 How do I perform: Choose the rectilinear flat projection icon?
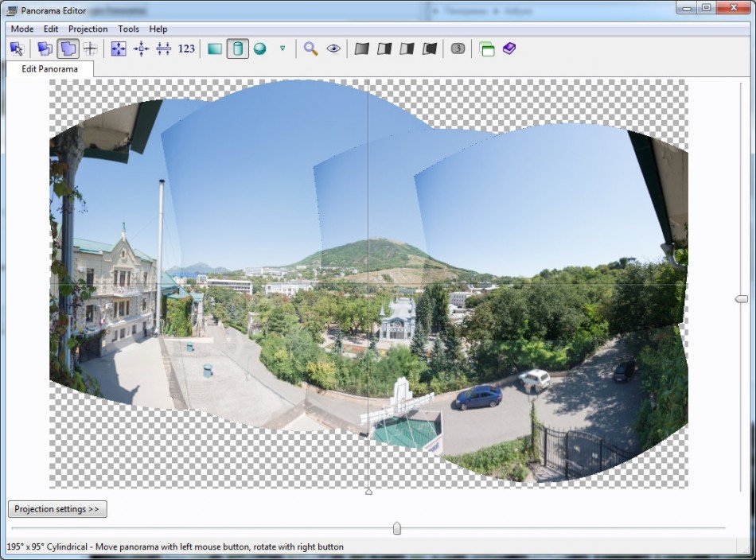click(215, 49)
